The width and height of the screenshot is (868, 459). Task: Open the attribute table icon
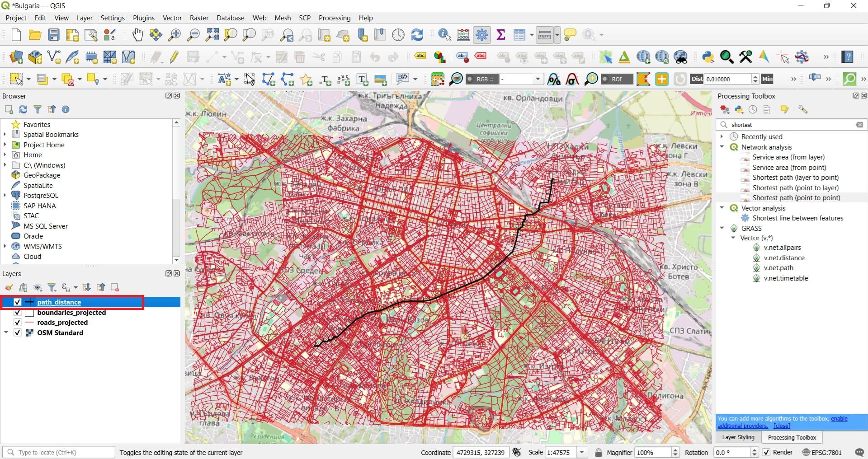pyautogui.click(x=519, y=35)
